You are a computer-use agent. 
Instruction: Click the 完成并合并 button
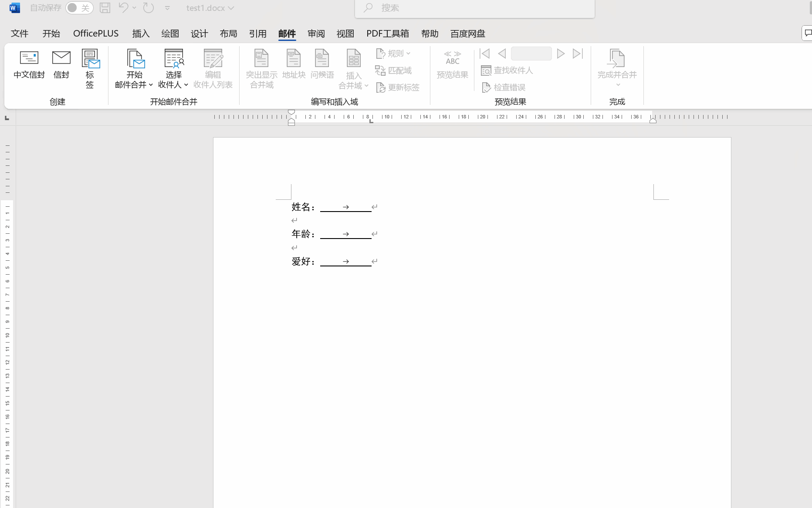[x=617, y=67]
